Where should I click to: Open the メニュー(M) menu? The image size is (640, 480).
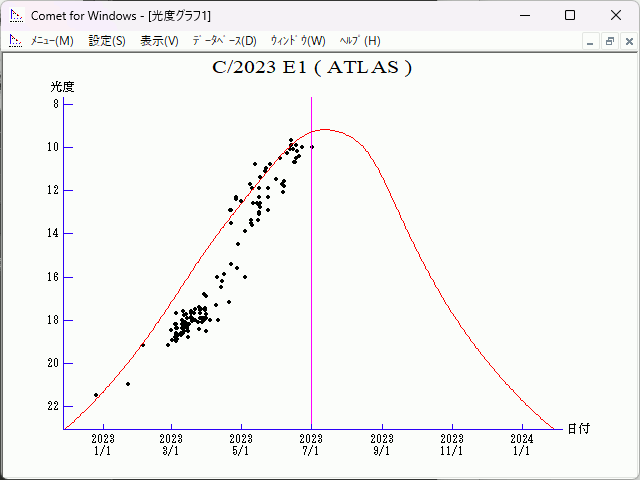pyautogui.click(x=52, y=41)
